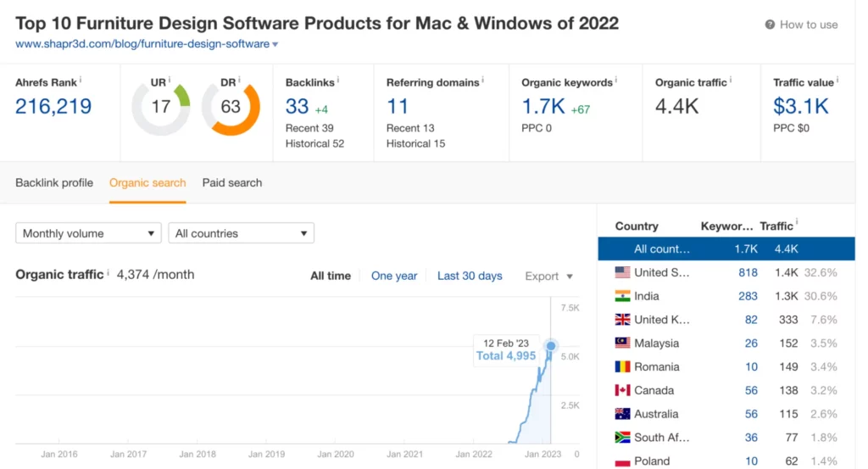
Task: Open the All countries dropdown
Action: tap(241, 233)
